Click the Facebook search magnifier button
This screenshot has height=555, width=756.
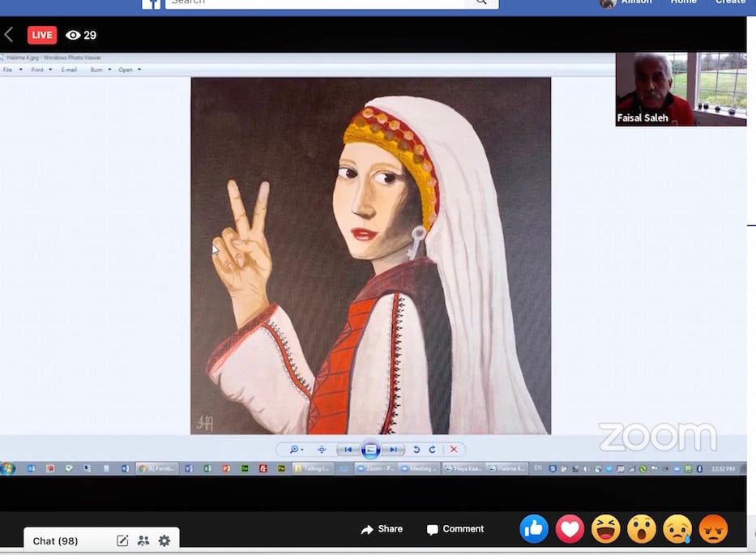click(x=481, y=2)
